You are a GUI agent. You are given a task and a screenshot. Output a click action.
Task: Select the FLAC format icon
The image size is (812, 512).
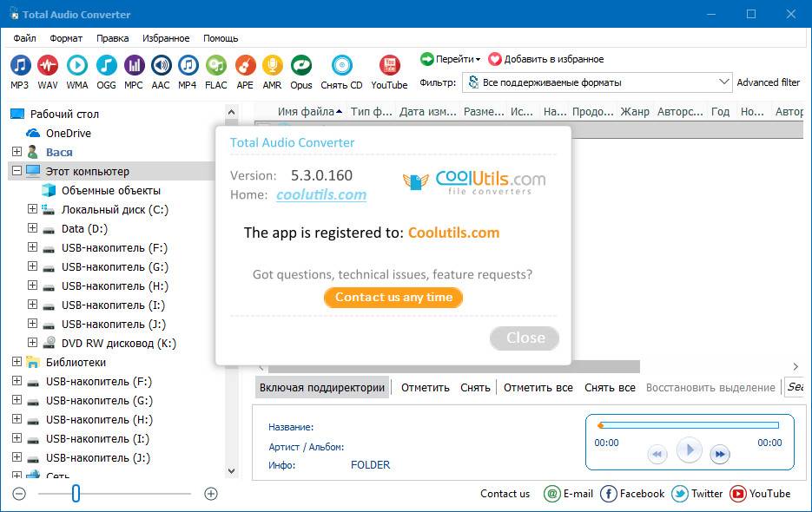click(x=216, y=66)
